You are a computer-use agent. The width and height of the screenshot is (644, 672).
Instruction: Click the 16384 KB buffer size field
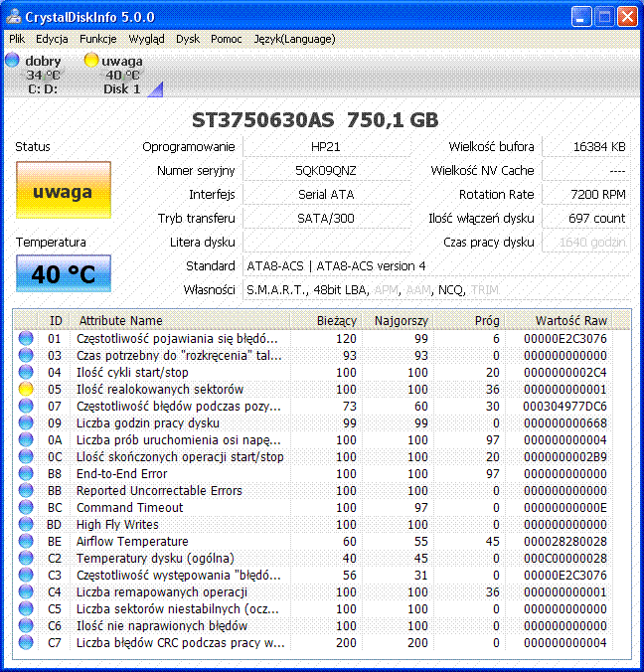[x=585, y=146]
